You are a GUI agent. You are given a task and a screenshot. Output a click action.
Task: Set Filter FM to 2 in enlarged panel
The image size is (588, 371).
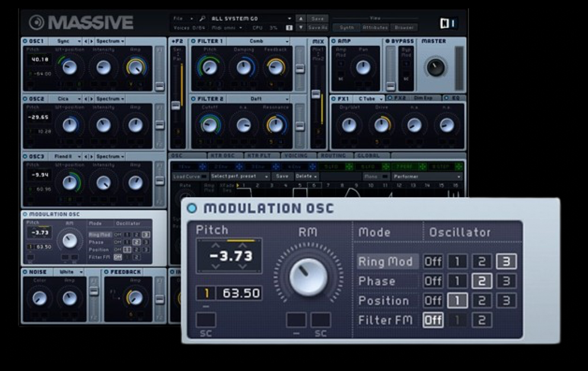coord(481,320)
